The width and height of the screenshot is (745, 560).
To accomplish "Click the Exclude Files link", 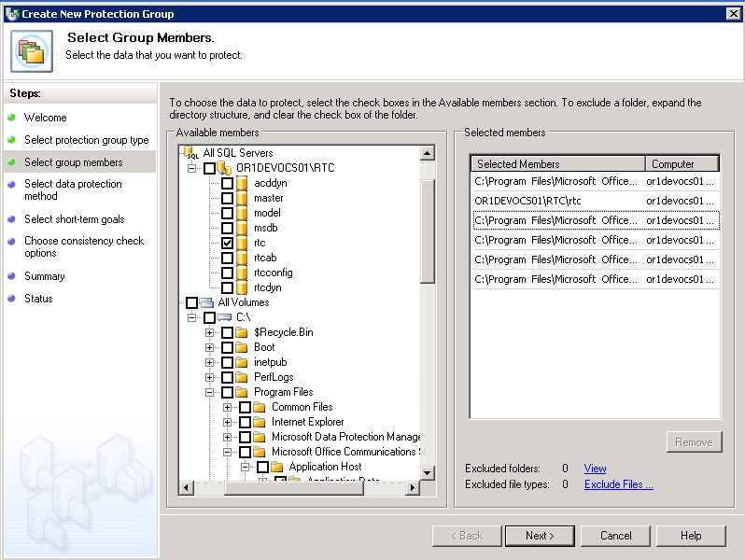I will point(619,484).
